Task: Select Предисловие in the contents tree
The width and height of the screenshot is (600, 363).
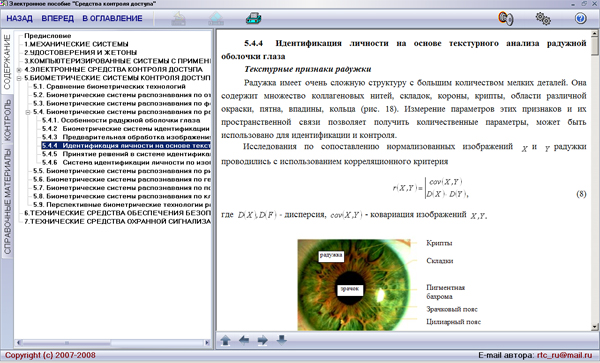Action: click(x=48, y=36)
